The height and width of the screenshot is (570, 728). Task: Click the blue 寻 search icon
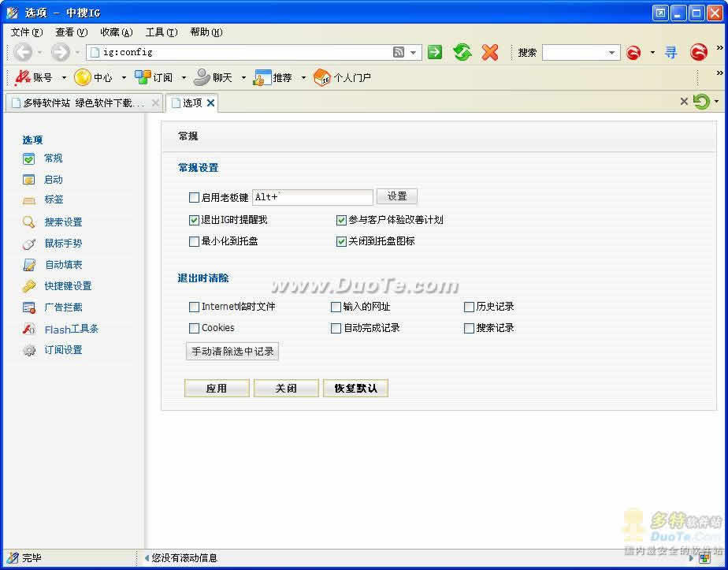coord(670,52)
